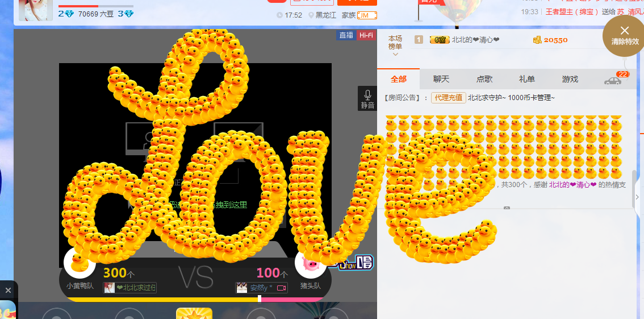Viewport: 644px width, 319px height.
Task: Click the VS progress bar handle
Action: click(x=259, y=299)
